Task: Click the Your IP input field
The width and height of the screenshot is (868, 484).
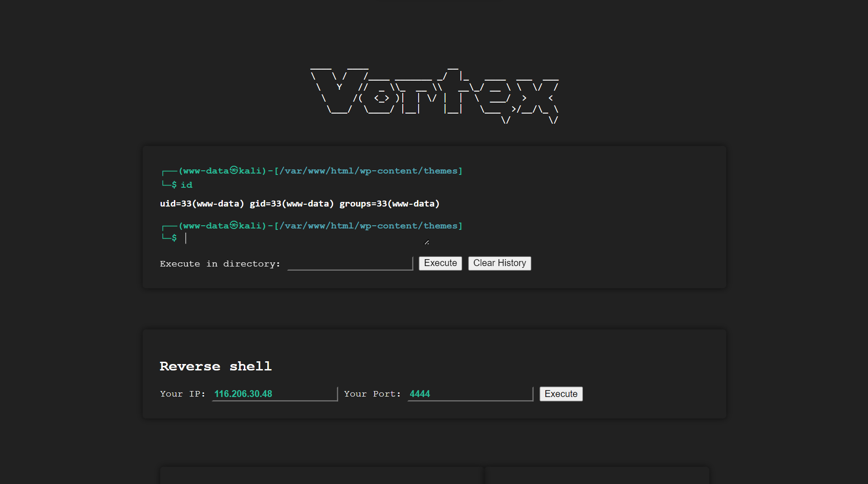Action: pyautogui.click(x=275, y=394)
